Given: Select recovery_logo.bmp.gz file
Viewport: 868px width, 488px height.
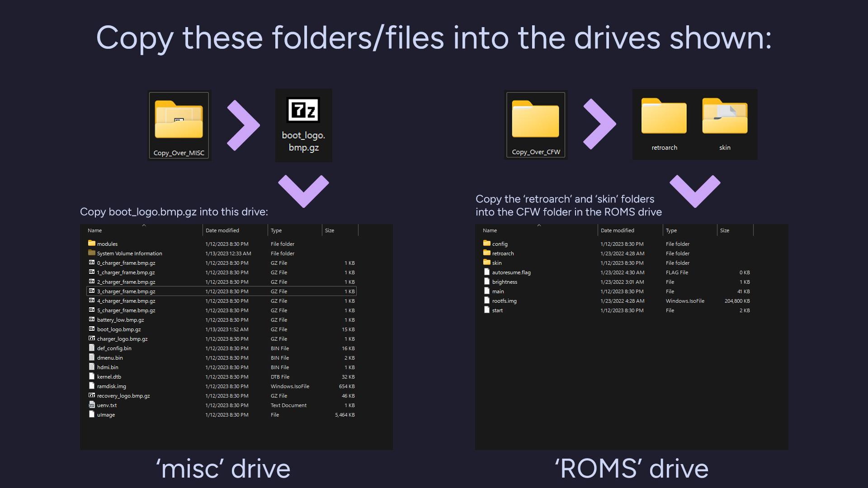Looking at the screenshot, I should click(222, 396).
